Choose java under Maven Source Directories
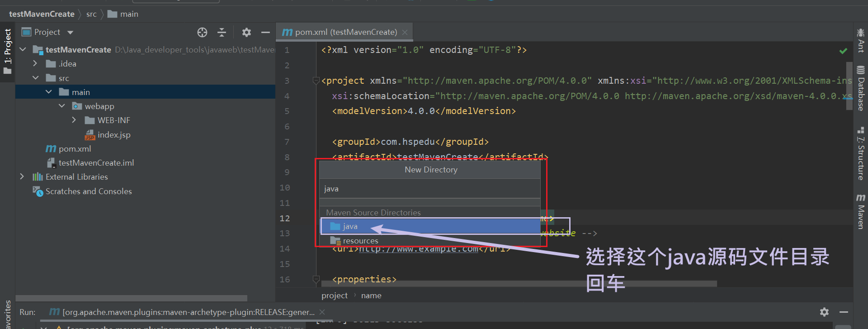 click(430, 226)
